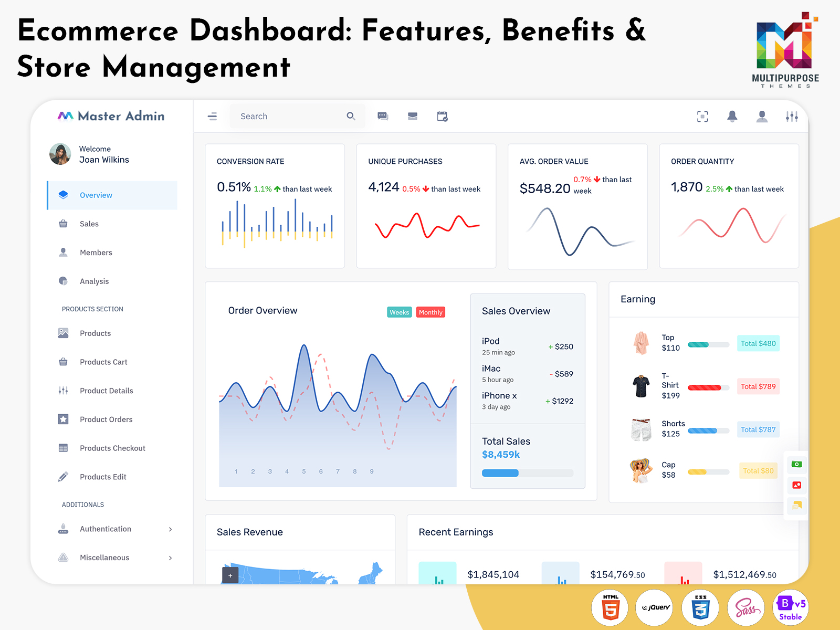This screenshot has height=630, width=840.
Task: Open the chat messages icon in top bar
Action: click(383, 116)
